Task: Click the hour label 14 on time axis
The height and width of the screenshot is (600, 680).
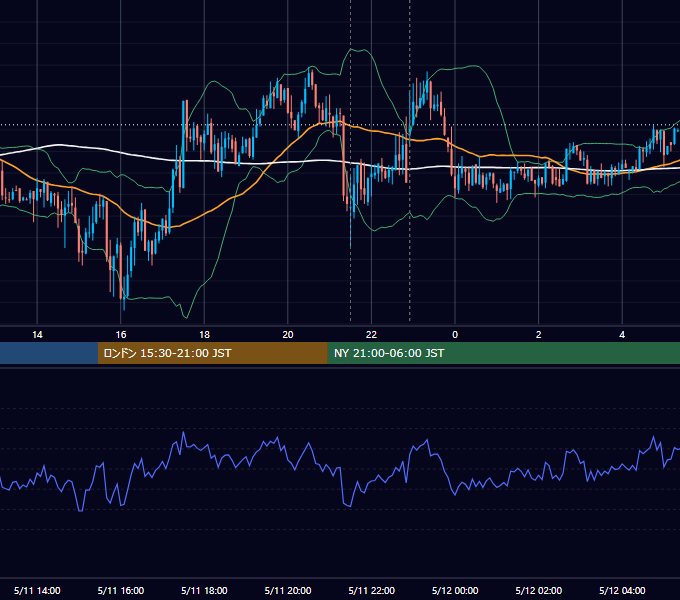Action: coord(37,335)
